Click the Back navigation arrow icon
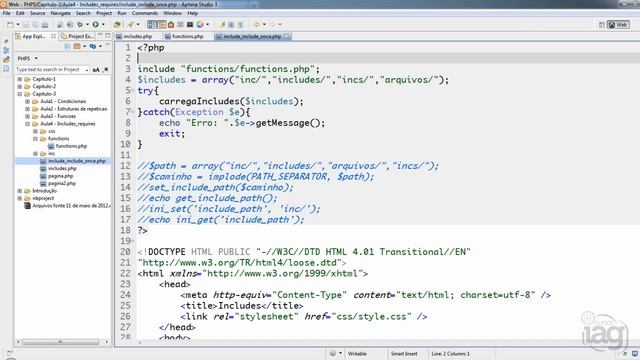The width and height of the screenshot is (640, 360). [x=256, y=24]
